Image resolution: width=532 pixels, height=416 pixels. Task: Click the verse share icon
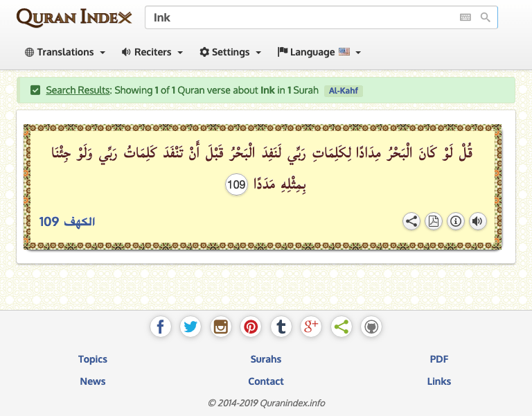click(x=411, y=221)
